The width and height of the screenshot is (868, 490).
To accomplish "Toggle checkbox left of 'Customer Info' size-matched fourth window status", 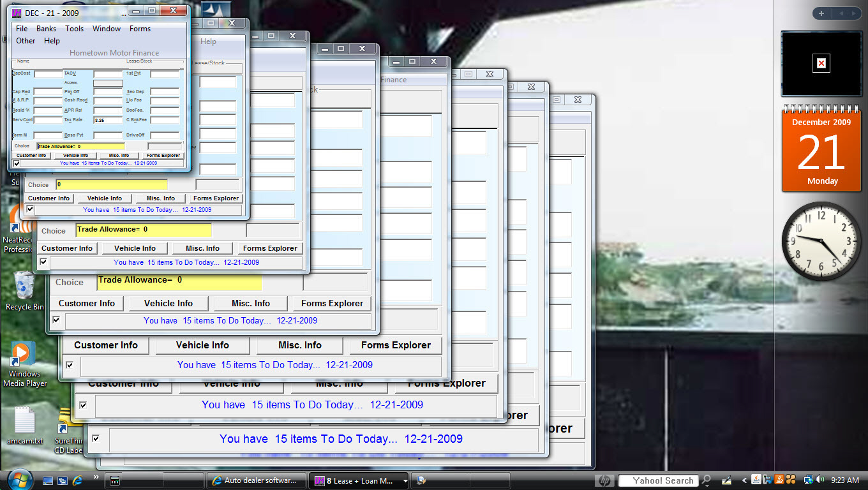I will [x=56, y=320].
